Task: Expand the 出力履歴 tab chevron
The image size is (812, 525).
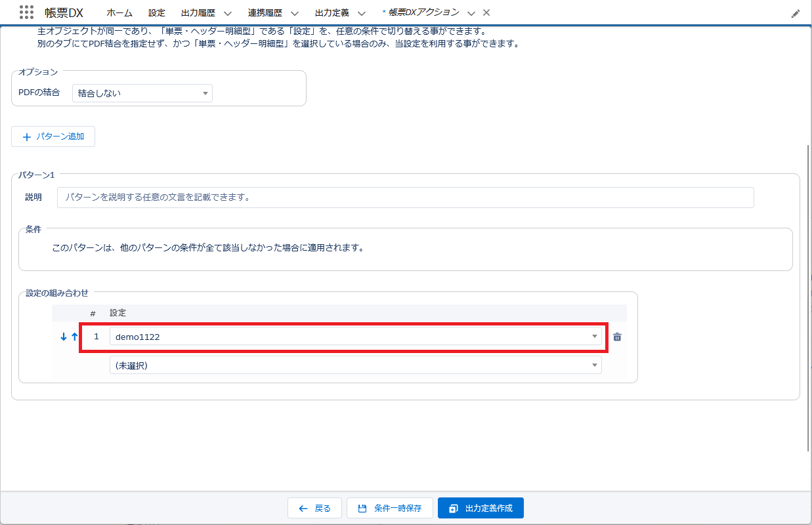Action: pyautogui.click(x=227, y=13)
